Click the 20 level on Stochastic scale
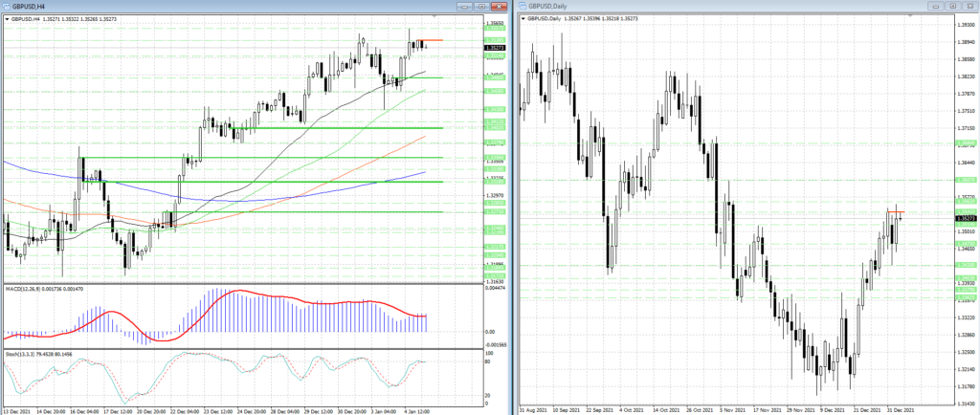 [x=488, y=397]
